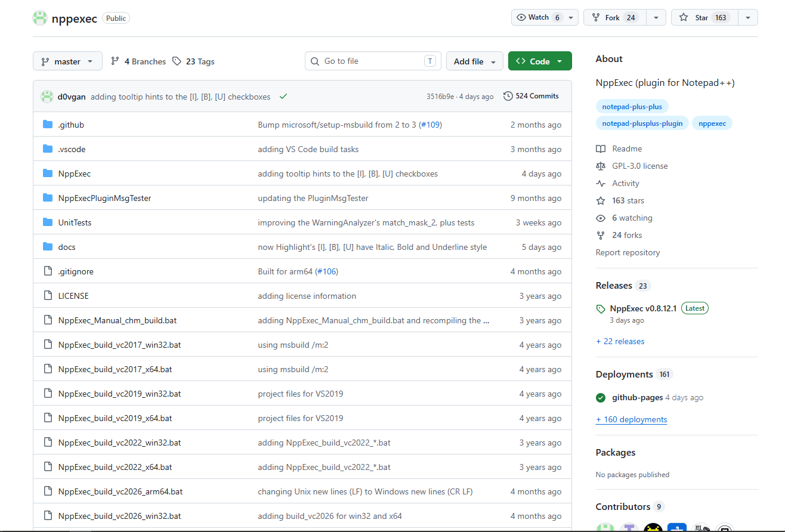The width and height of the screenshot is (785, 532).
Task: Click the NppExec_Manual_chm_build.bat file icon
Action: coord(48,320)
